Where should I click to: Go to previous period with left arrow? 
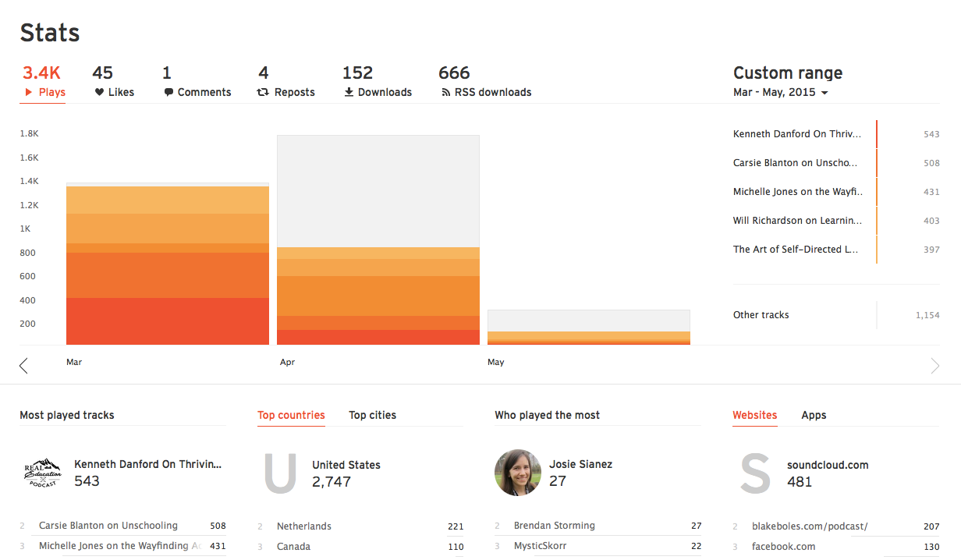tap(23, 365)
